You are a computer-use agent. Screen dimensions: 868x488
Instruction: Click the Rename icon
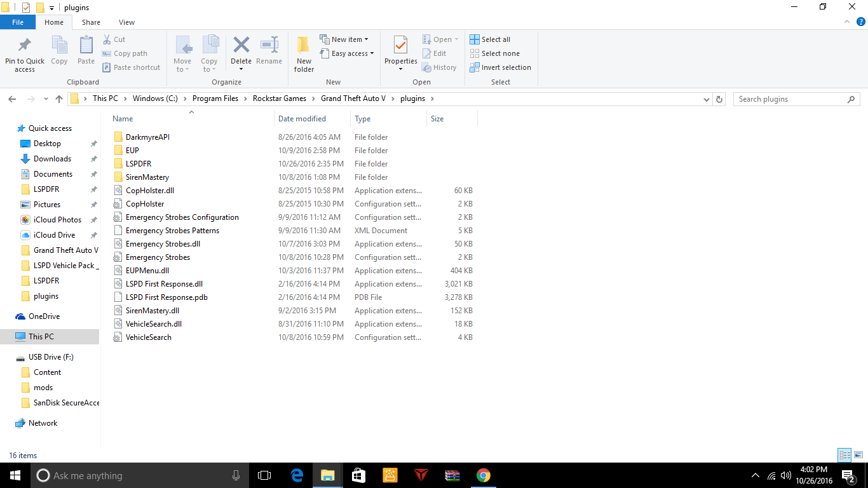pos(269,44)
